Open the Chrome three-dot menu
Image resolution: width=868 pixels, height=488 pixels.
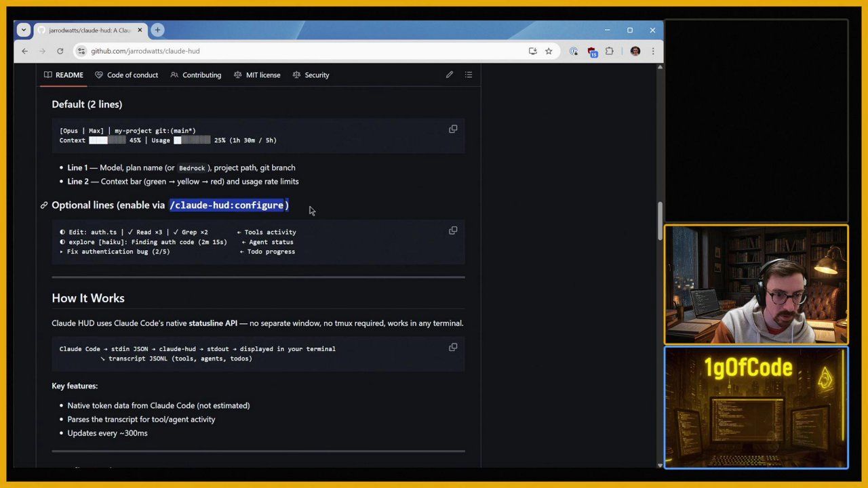click(x=653, y=51)
